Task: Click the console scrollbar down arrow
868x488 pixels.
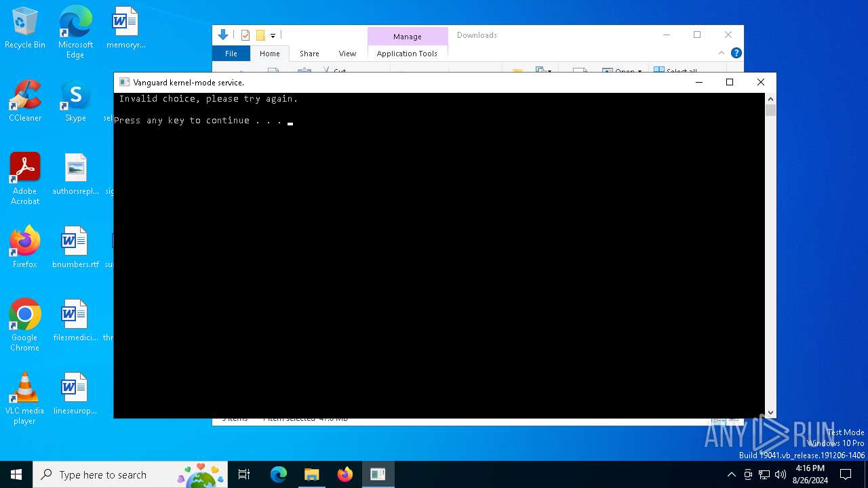Action: (770, 413)
